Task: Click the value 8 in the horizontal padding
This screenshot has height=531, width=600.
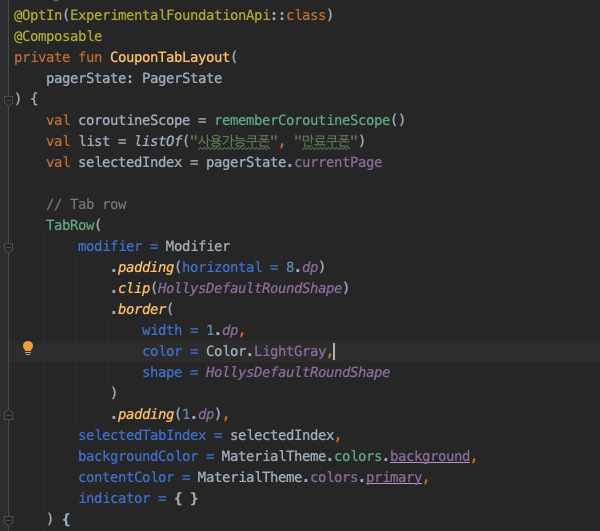Action: pos(290,267)
